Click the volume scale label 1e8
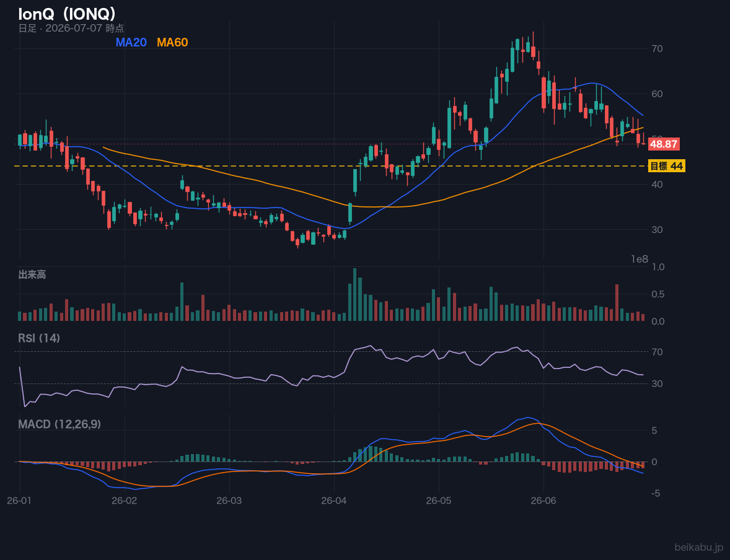This screenshot has width=730, height=560. click(x=640, y=260)
